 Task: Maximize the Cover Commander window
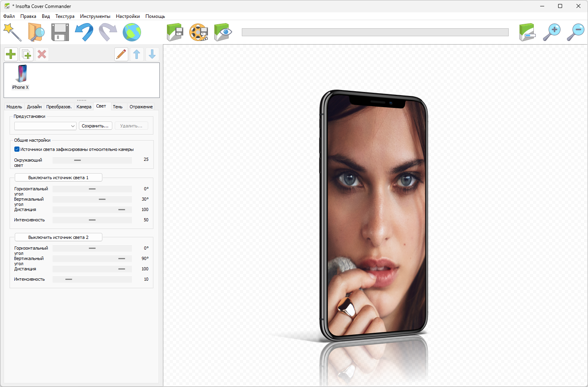click(x=560, y=6)
